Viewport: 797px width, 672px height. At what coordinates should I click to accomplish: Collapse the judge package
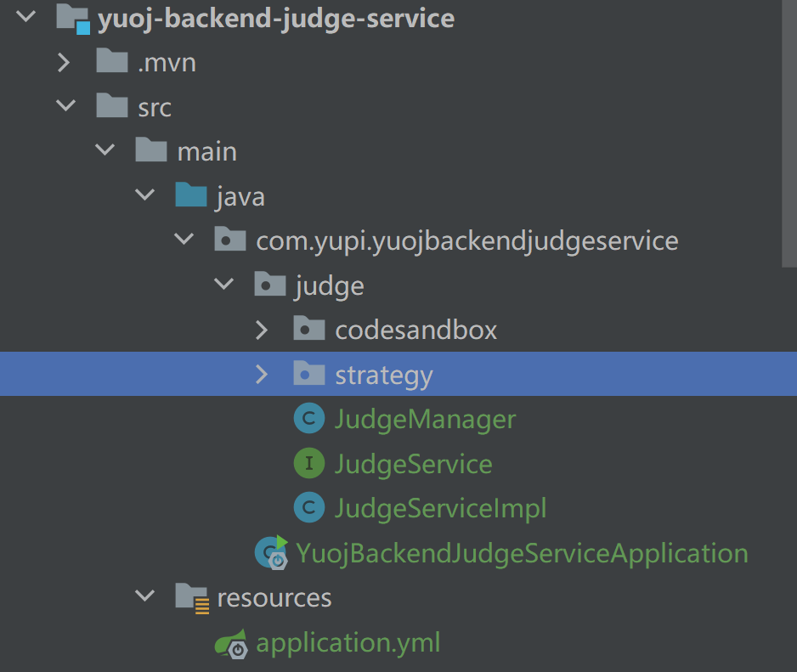point(224,285)
